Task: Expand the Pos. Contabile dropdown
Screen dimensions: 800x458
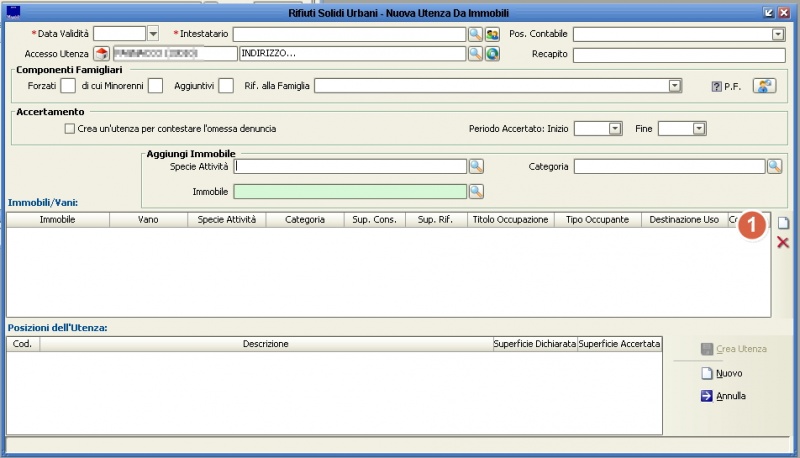Action: click(x=778, y=34)
